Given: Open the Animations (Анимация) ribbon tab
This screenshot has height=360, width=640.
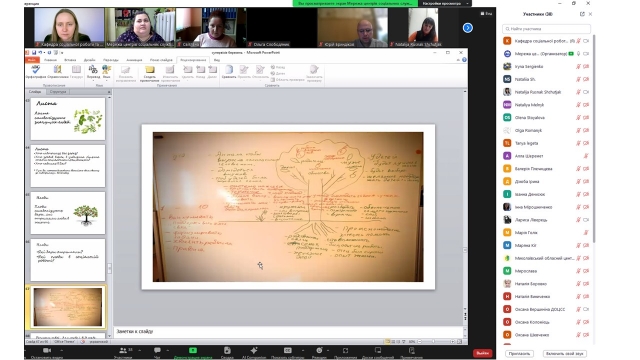Looking at the screenshot, I should click(x=134, y=60).
